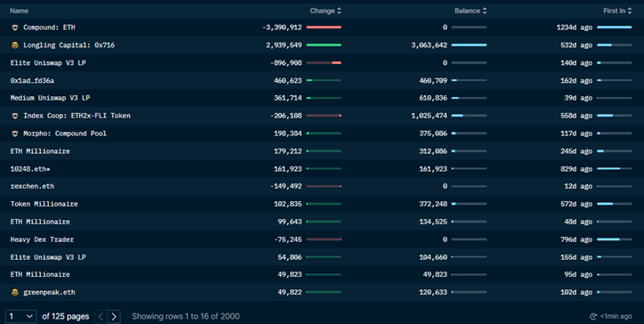Screen dimensions: 644x324
Task: Click the refresh clock icon near <1min ago
Action: point(593,317)
